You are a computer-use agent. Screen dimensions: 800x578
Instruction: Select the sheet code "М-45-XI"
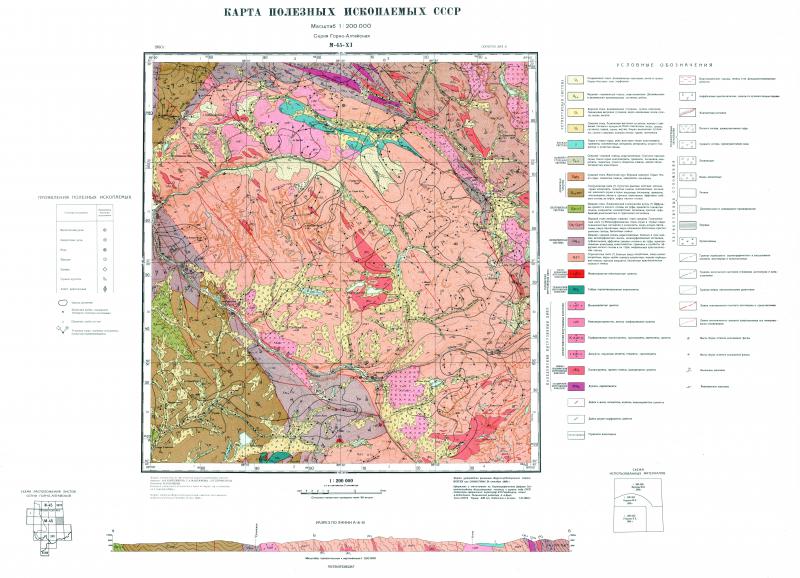(341, 45)
